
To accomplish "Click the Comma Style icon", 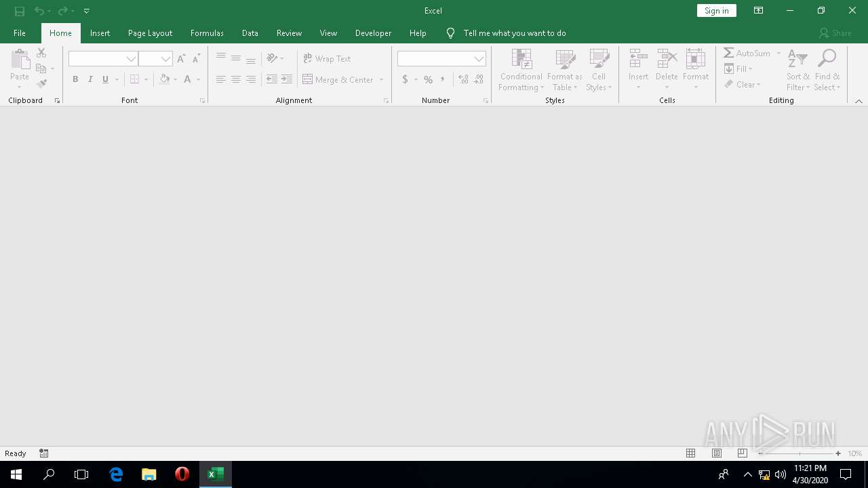I will tap(443, 79).
